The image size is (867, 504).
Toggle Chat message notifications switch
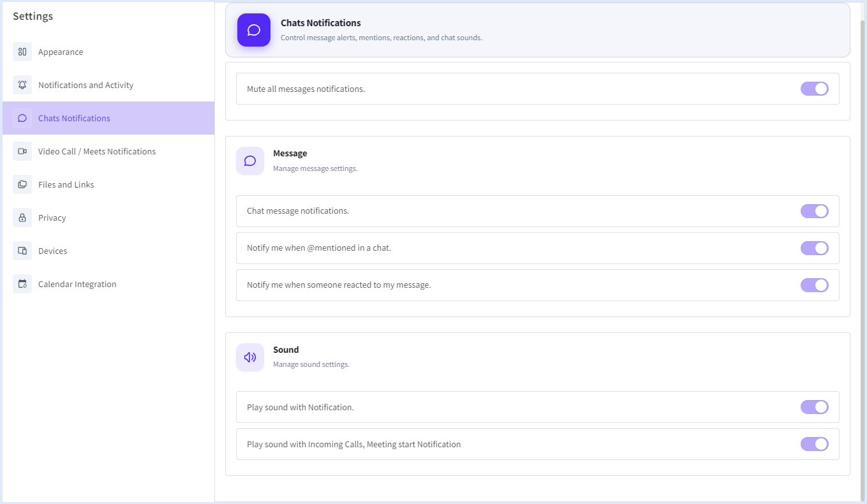(815, 211)
